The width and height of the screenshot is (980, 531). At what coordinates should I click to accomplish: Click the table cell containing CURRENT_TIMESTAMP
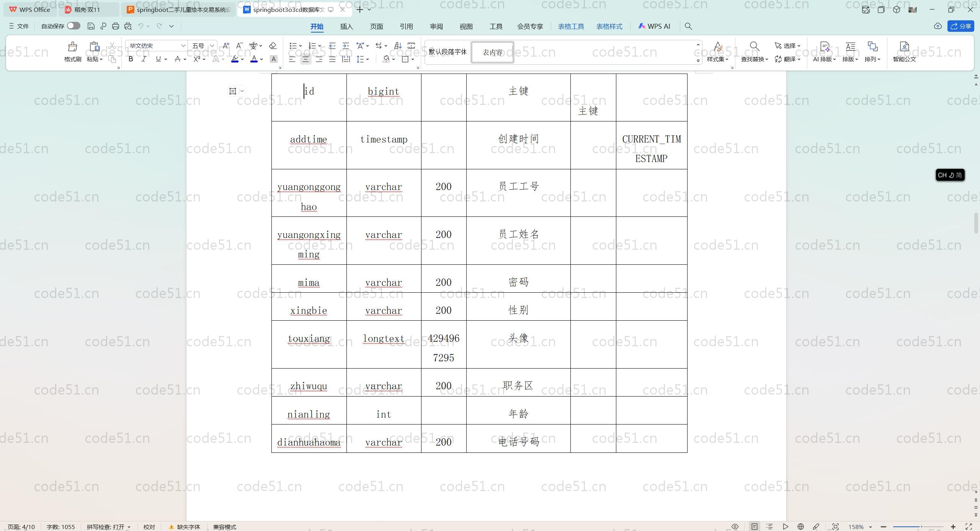pyautogui.click(x=651, y=149)
